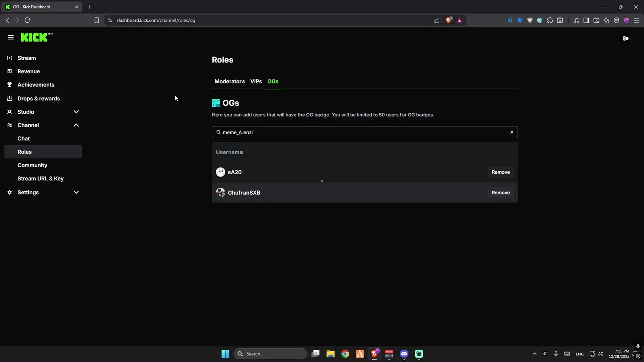This screenshot has width=644, height=362.
Task: Remove GhufranSXB from OGs
Action: pos(501,193)
